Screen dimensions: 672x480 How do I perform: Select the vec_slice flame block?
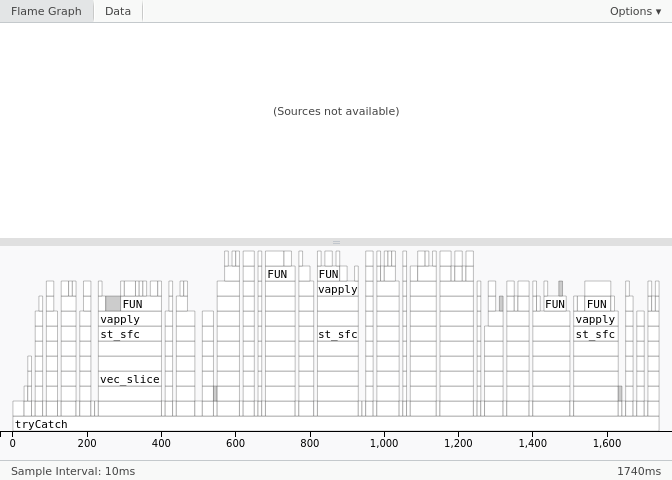click(130, 379)
